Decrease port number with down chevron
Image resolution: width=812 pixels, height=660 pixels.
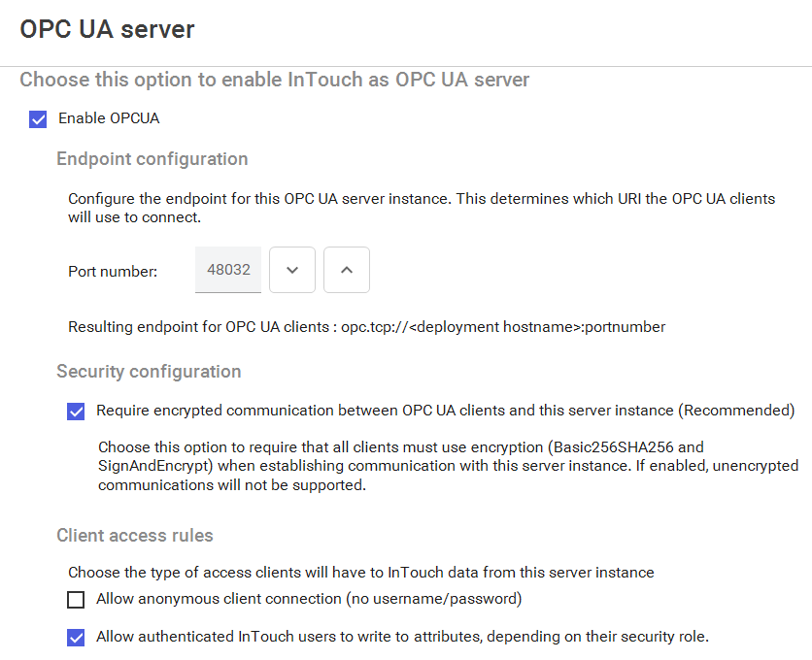292,270
